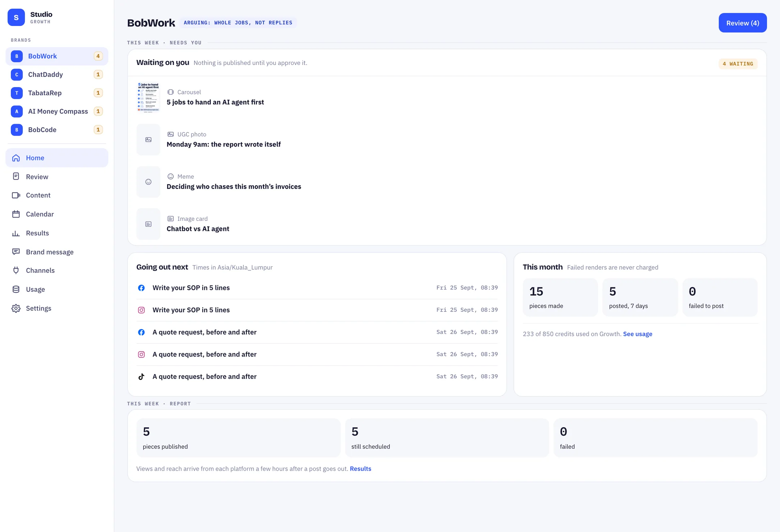The width and height of the screenshot is (780, 532).
Task: Click the Settings gear icon
Action: point(16,308)
